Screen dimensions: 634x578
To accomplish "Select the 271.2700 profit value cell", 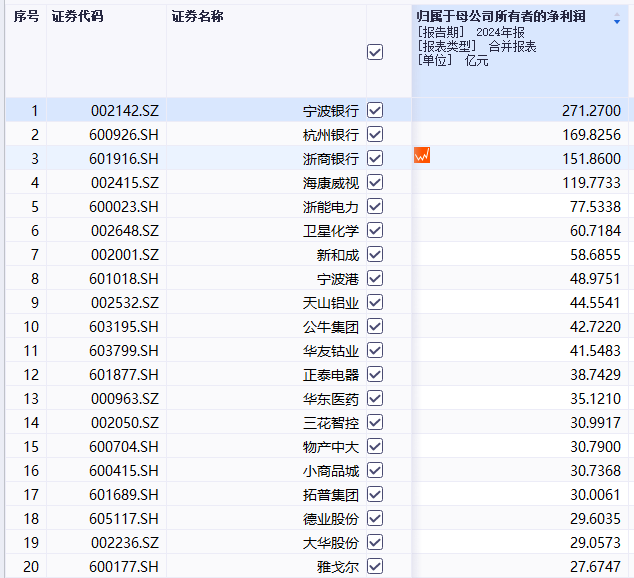I will [x=590, y=110].
